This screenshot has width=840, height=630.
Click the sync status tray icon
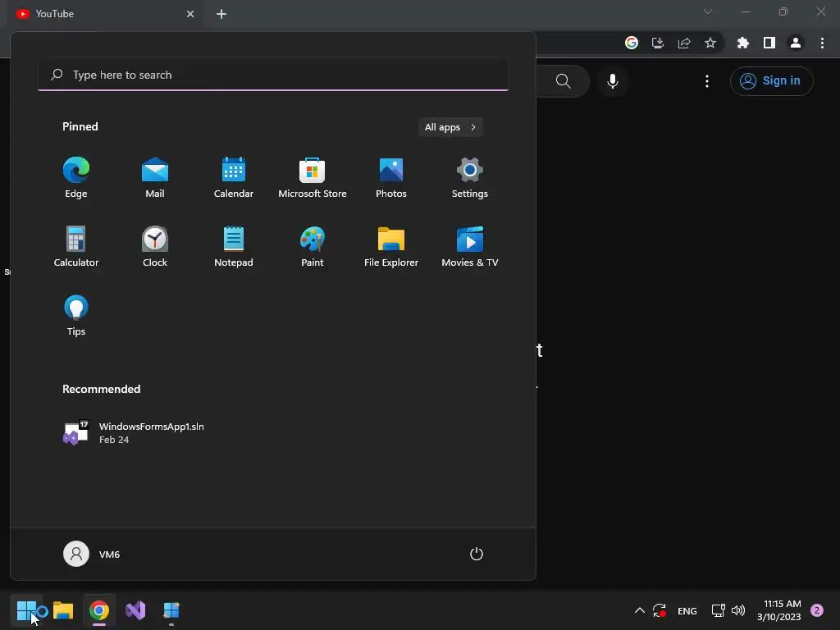[660, 610]
